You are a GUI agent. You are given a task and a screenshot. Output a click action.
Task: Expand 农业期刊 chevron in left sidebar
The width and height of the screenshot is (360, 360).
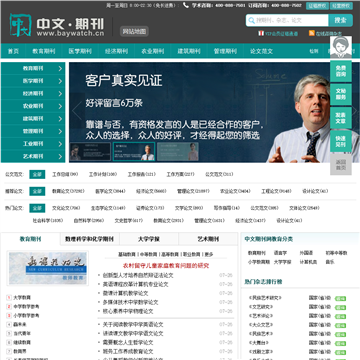pyautogui.click(x=60, y=107)
